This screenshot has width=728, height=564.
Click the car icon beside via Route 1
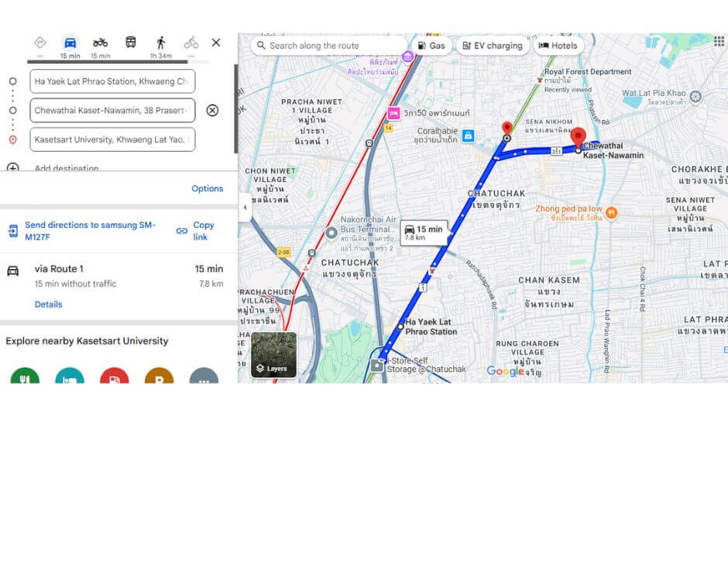coord(13,271)
